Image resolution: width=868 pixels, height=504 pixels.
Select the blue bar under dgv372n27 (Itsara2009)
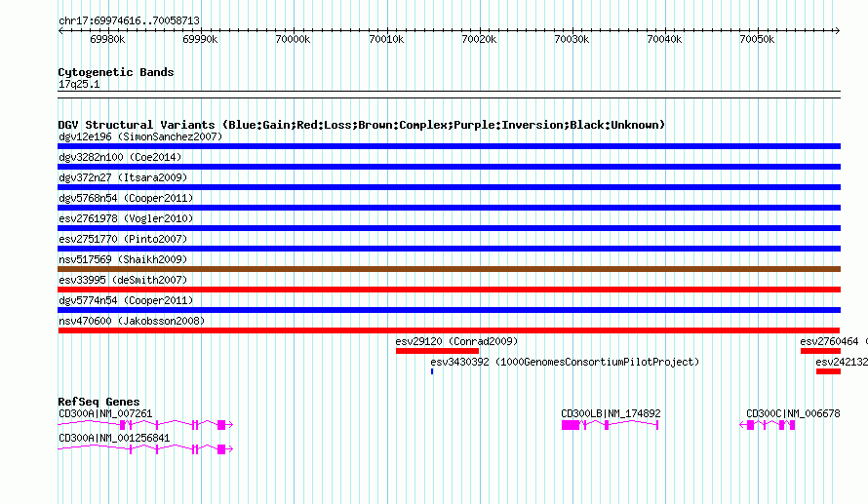tap(449, 187)
